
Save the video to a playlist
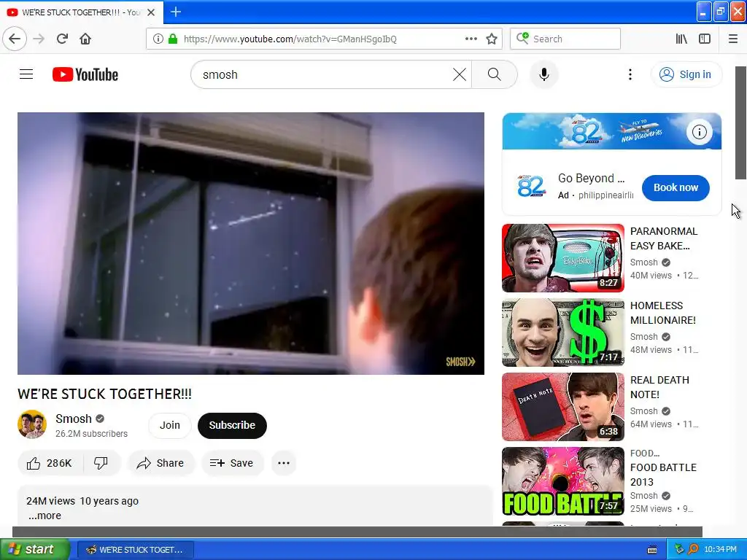pos(232,463)
